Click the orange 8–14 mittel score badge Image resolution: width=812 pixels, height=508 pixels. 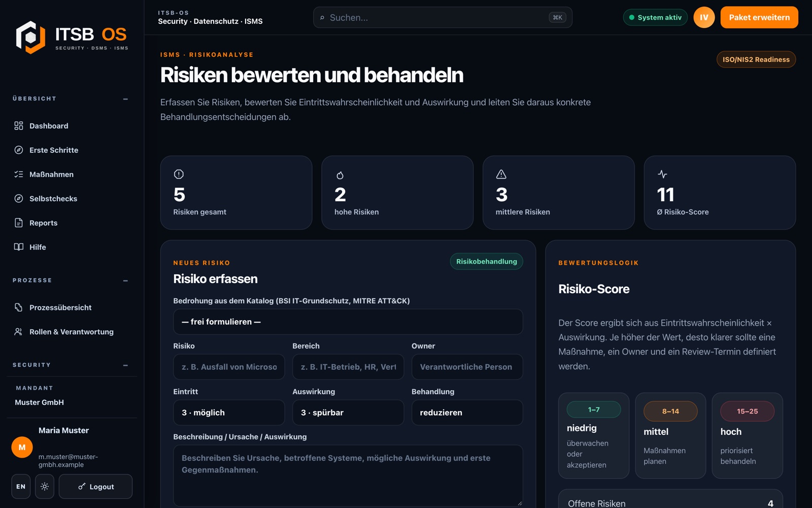[670, 411]
